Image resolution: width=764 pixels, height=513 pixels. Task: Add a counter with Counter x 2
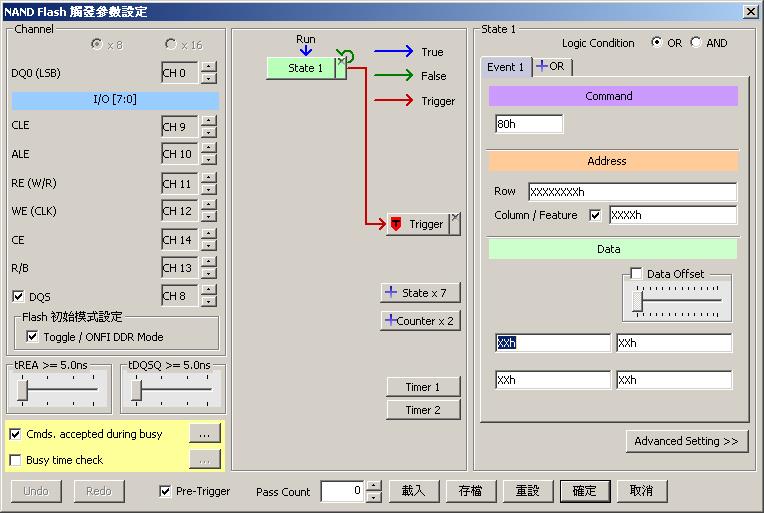420,321
